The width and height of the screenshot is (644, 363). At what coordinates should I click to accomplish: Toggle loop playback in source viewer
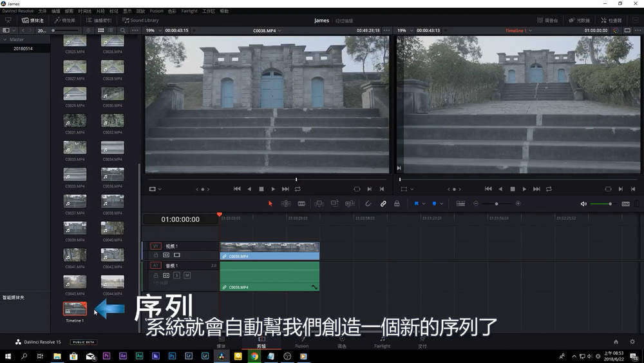click(x=298, y=189)
